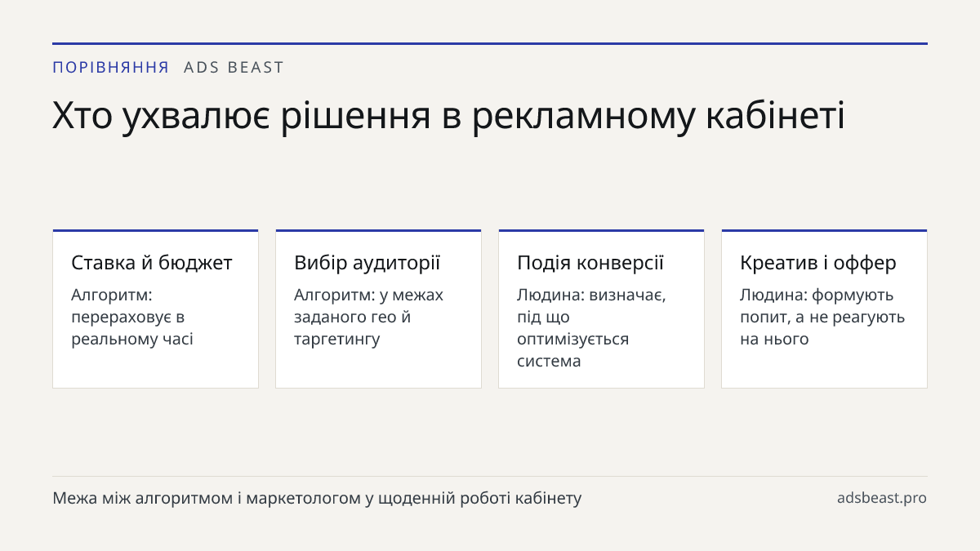Select the 'Креатив і оффер' card title
The height and width of the screenshot is (551, 980).
(x=818, y=263)
